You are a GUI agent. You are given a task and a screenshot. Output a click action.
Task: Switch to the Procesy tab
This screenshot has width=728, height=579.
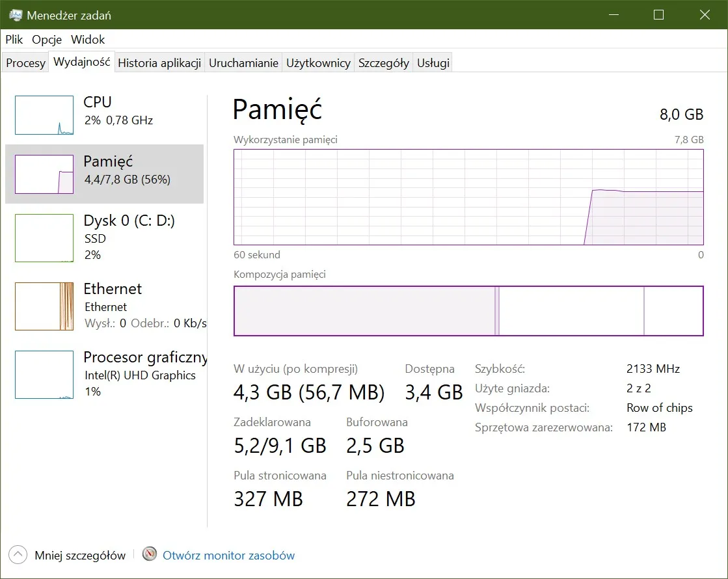coord(25,62)
